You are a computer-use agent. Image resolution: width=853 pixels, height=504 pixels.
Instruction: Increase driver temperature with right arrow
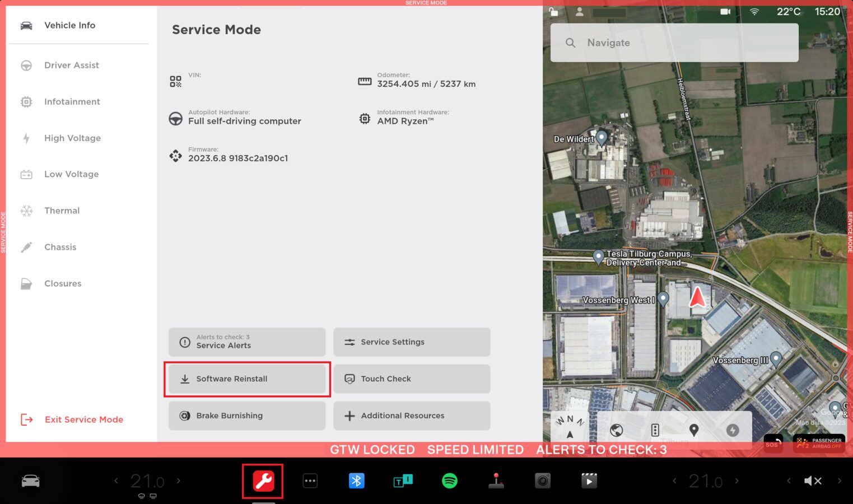click(x=179, y=480)
